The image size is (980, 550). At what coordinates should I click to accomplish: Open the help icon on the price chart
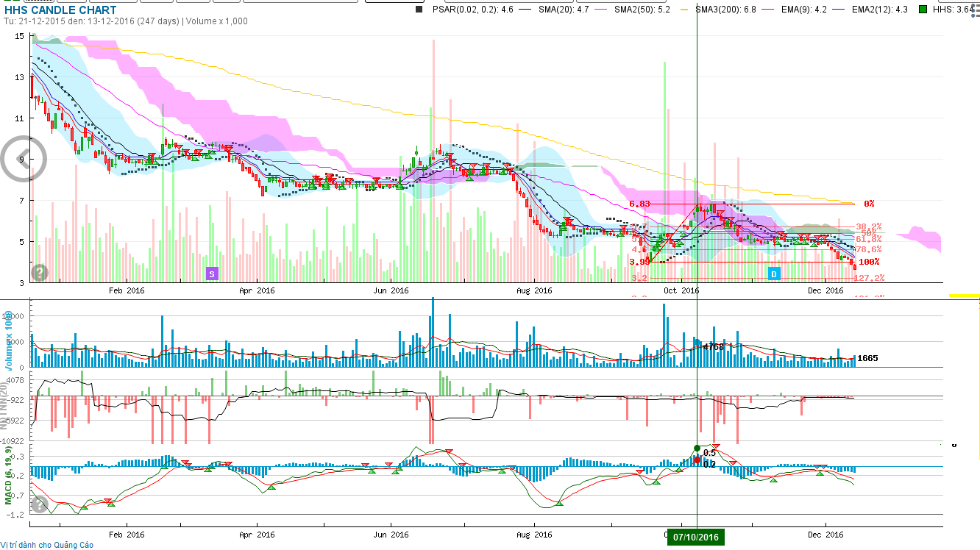(x=40, y=273)
